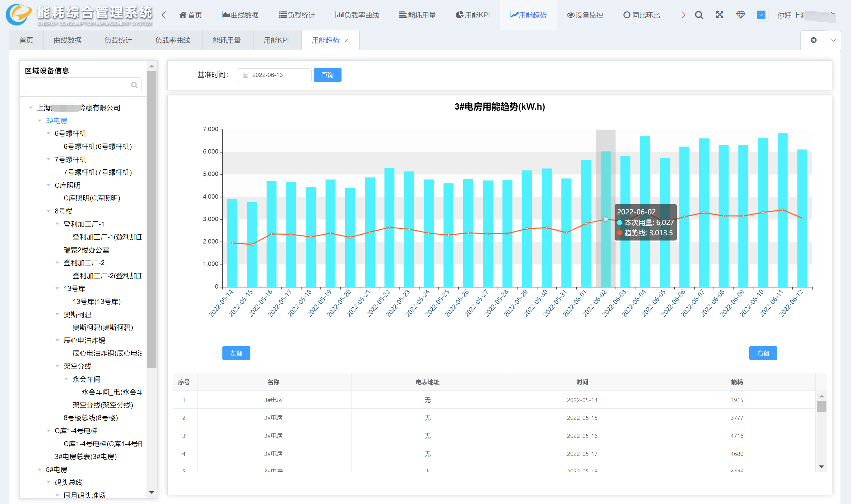Click the search magnifier icon in top bar
Image resolution: width=851 pixels, height=504 pixels.
[699, 15]
